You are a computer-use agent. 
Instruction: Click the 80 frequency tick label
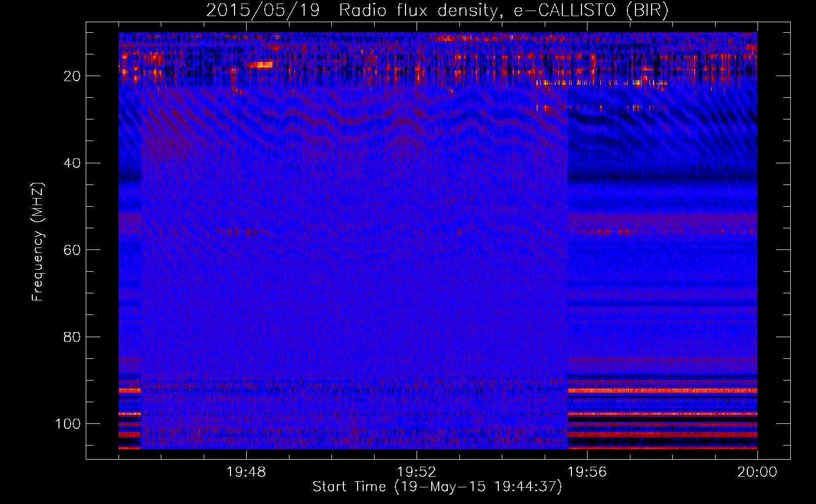(72, 337)
